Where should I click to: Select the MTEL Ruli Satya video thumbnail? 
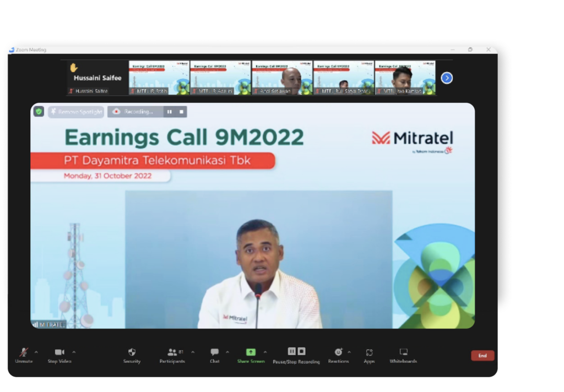344,78
